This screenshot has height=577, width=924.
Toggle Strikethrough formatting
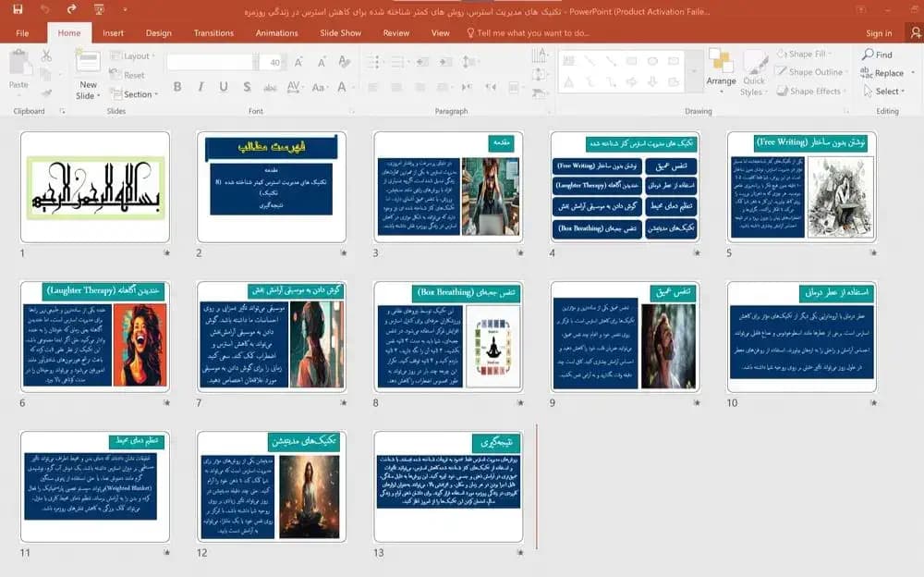click(270, 88)
